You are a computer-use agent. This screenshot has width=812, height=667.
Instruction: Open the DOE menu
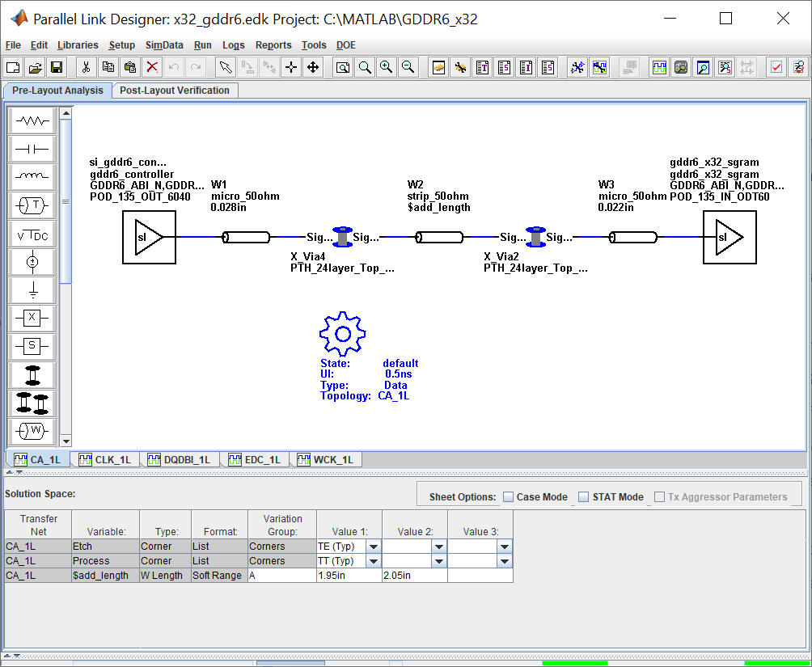(346, 45)
